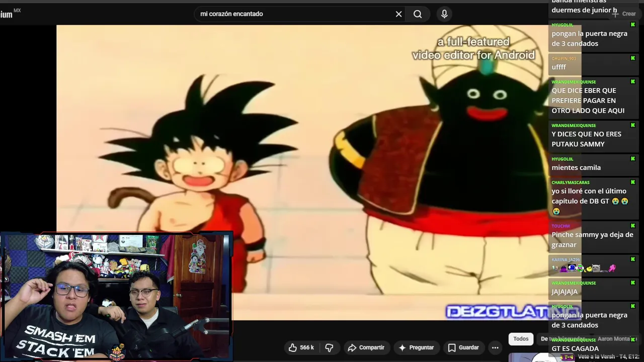The width and height of the screenshot is (644, 362).
Task: Start voice search with the microphone icon
Action: 444,14
